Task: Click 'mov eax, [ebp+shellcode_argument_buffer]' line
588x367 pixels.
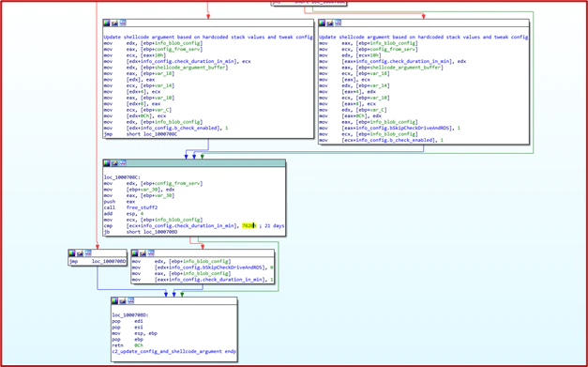Action: click(x=382, y=68)
